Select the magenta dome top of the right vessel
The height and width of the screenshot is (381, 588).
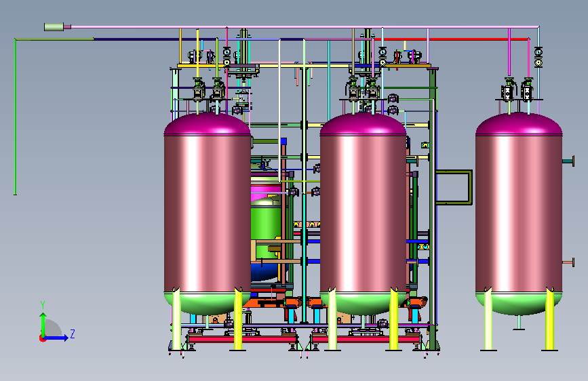click(x=519, y=123)
